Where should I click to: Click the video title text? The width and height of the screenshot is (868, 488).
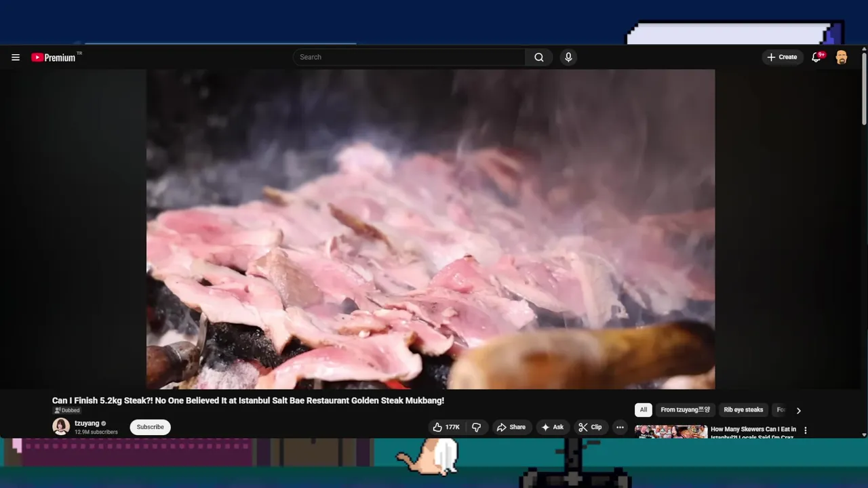coord(248,401)
